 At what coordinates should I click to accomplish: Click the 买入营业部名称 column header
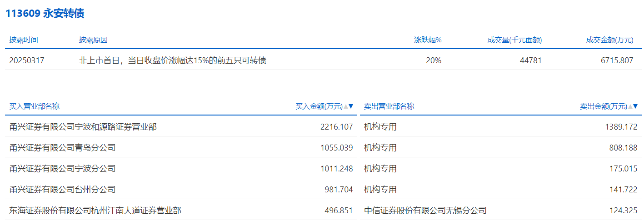click(35, 106)
